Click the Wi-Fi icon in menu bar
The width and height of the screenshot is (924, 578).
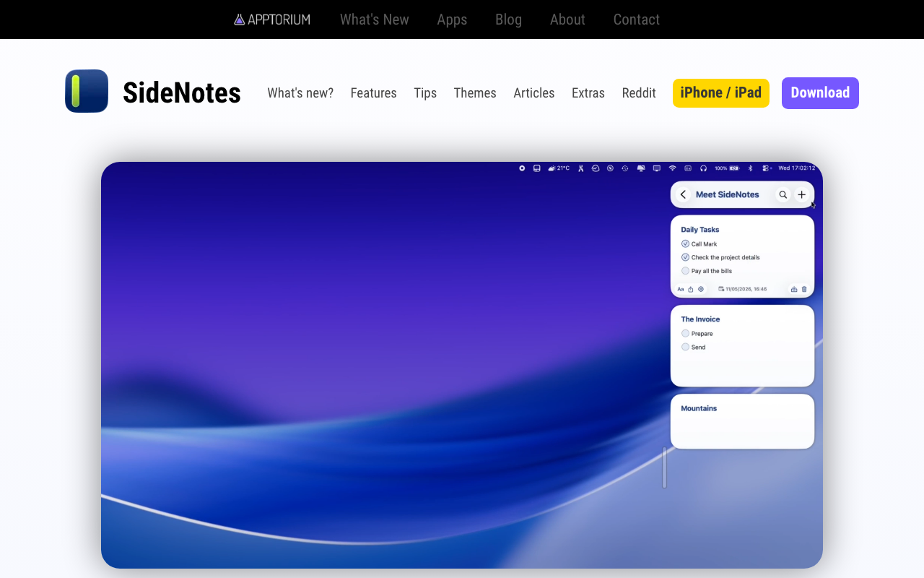pos(672,168)
